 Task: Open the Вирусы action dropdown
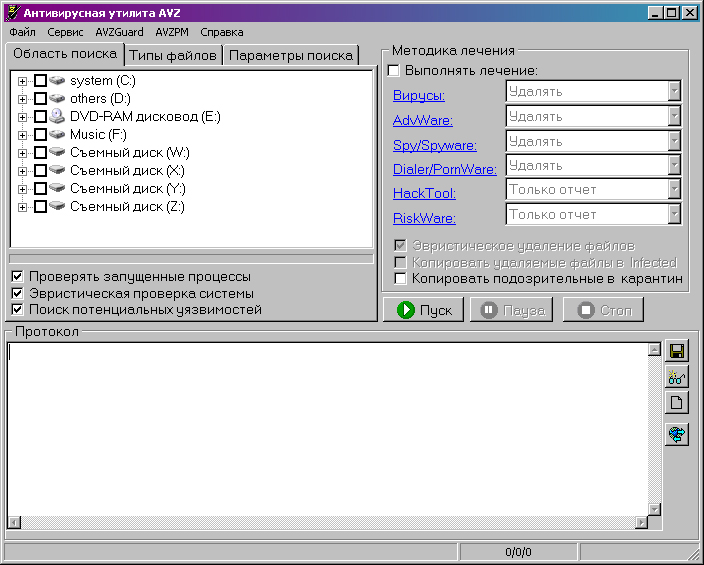click(x=674, y=92)
